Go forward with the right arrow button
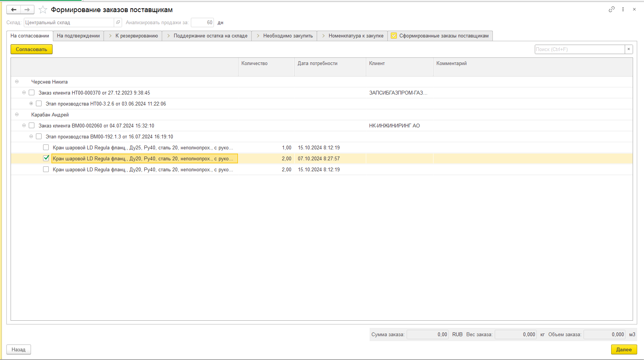 coord(27,9)
